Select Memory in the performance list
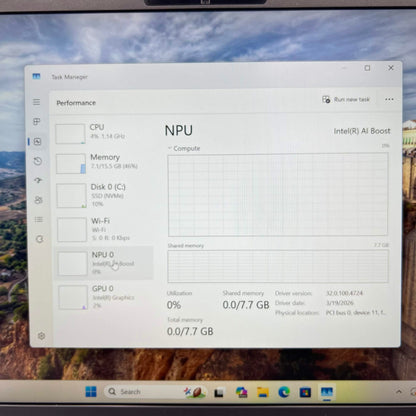 coord(104,163)
